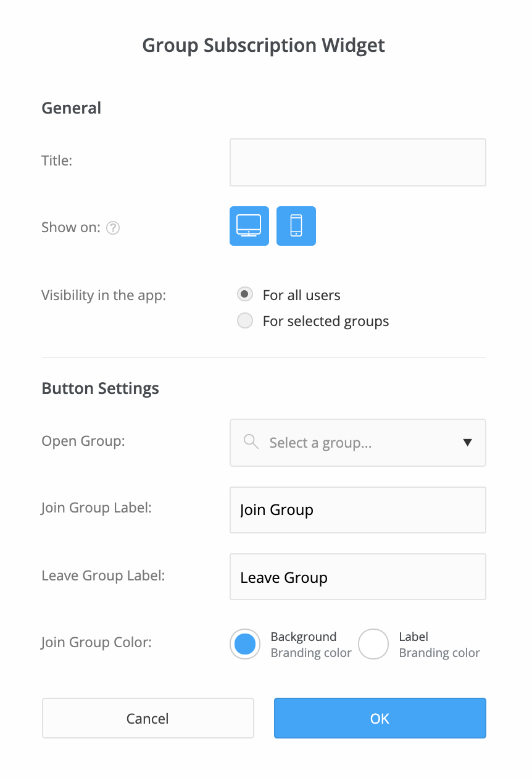
Task: Open the help tooltip next to Show on
Action: click(113, 228)
